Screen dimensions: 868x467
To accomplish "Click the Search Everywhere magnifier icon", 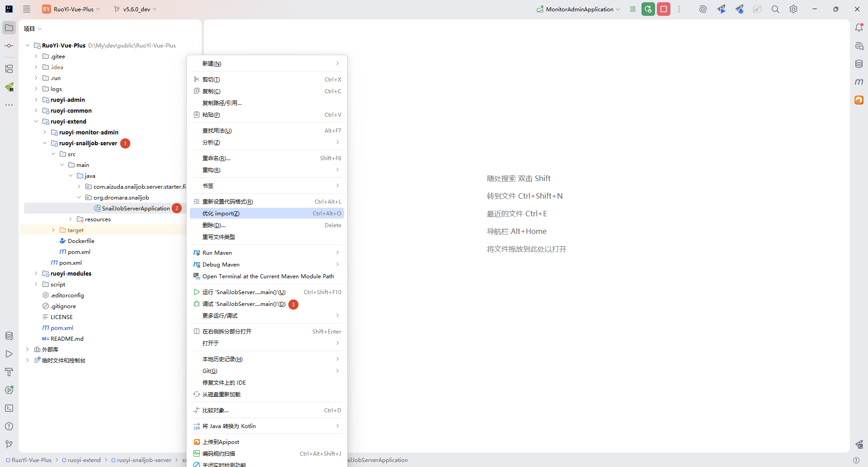I will point(775,9).
